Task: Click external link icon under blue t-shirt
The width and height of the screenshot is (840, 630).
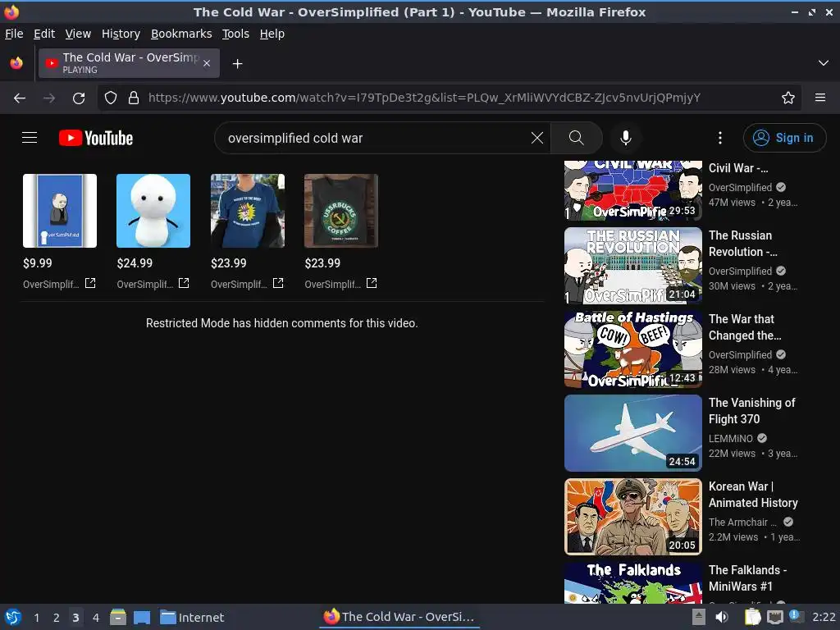Action: [x=278, y=283]
